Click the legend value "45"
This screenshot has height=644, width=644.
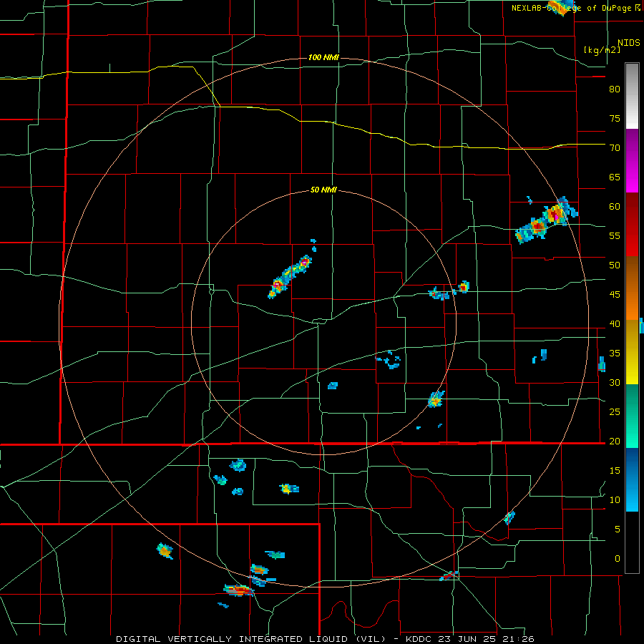point(615,295)
